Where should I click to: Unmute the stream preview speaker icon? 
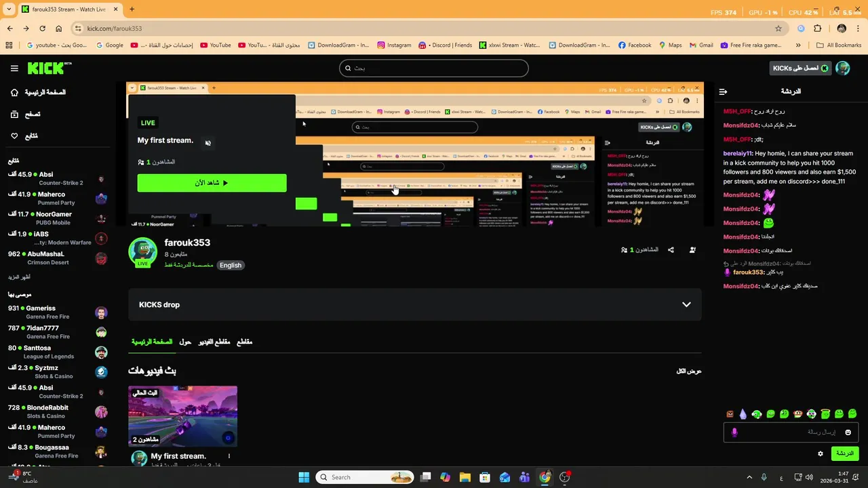208,143
